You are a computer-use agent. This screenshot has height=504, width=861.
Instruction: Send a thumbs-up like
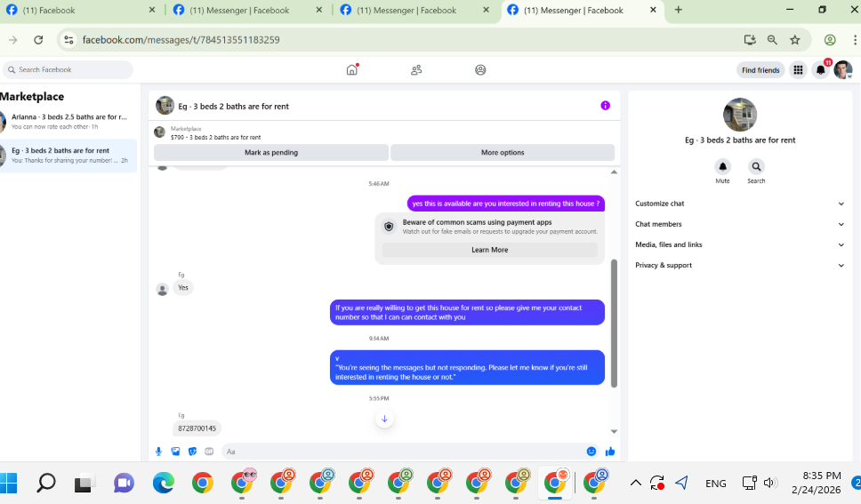click(610, 452)
